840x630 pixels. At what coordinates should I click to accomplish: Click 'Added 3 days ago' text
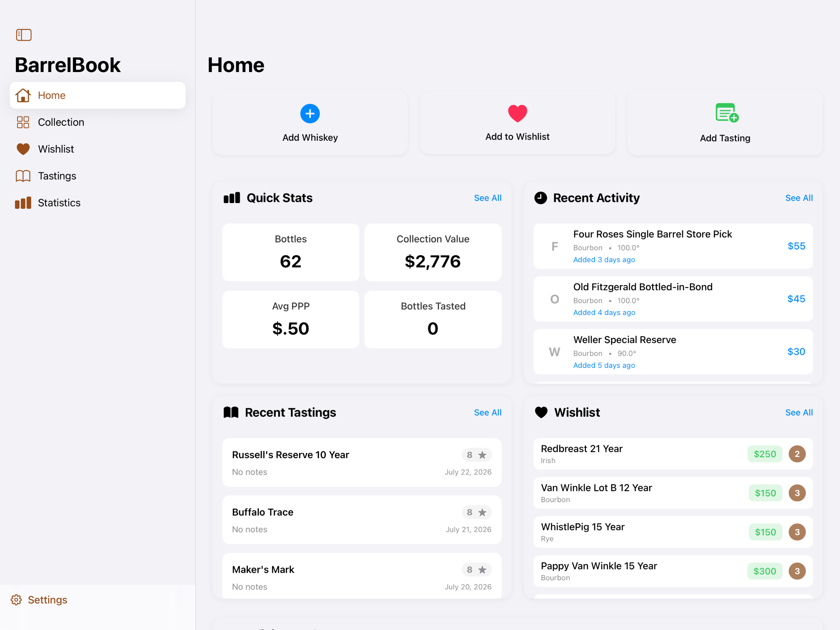[x=604, y=260]
